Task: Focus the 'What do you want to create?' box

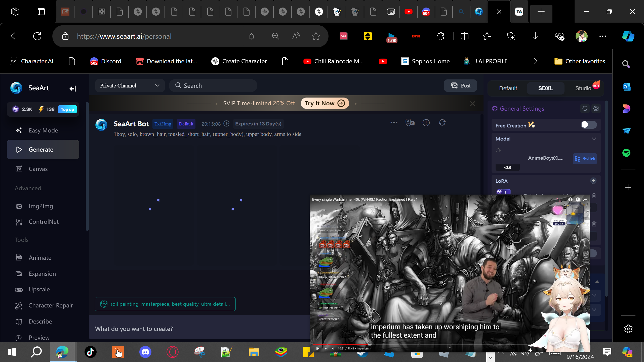Action: click(199, 329)
